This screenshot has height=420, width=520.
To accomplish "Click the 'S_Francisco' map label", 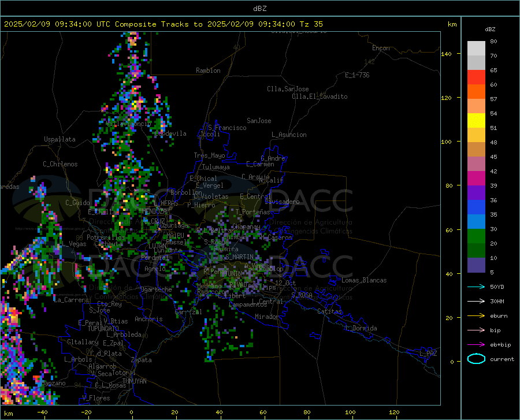I will click(227, 128).
